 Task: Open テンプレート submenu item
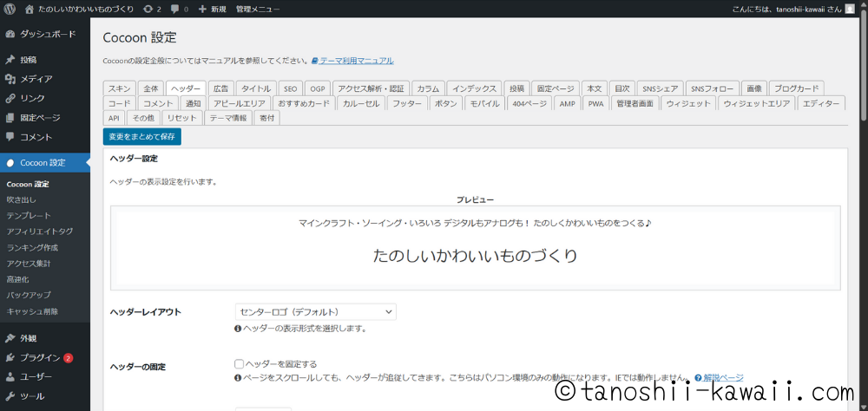coord(29,216)
